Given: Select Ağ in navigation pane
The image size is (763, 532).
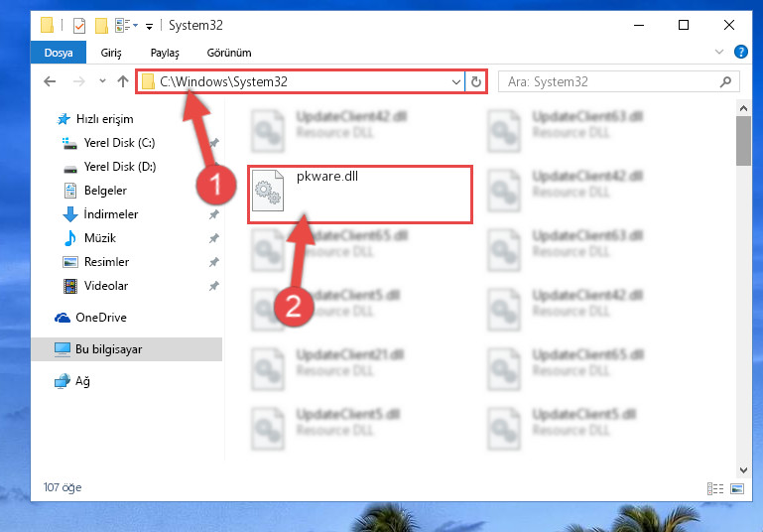Looking at the screenshot, I should pos(82,381).
